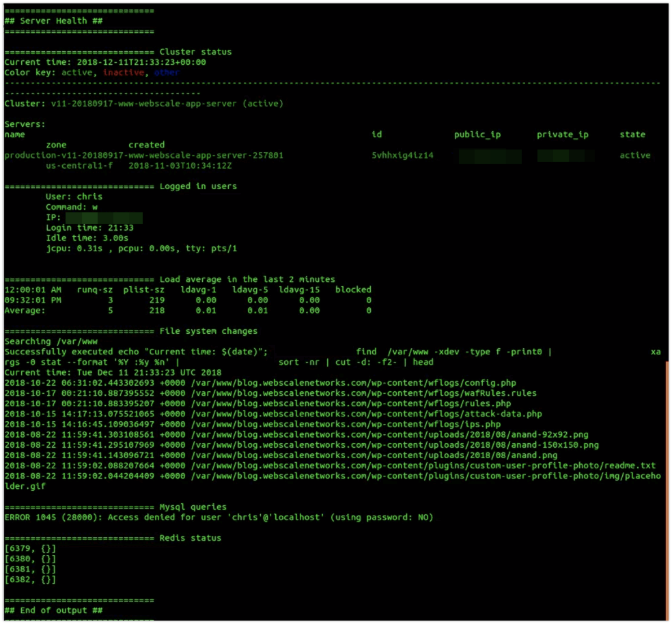Click the server id 5vhhxig4iz14
Screen dimensions: 672x624
coord(402,156)
